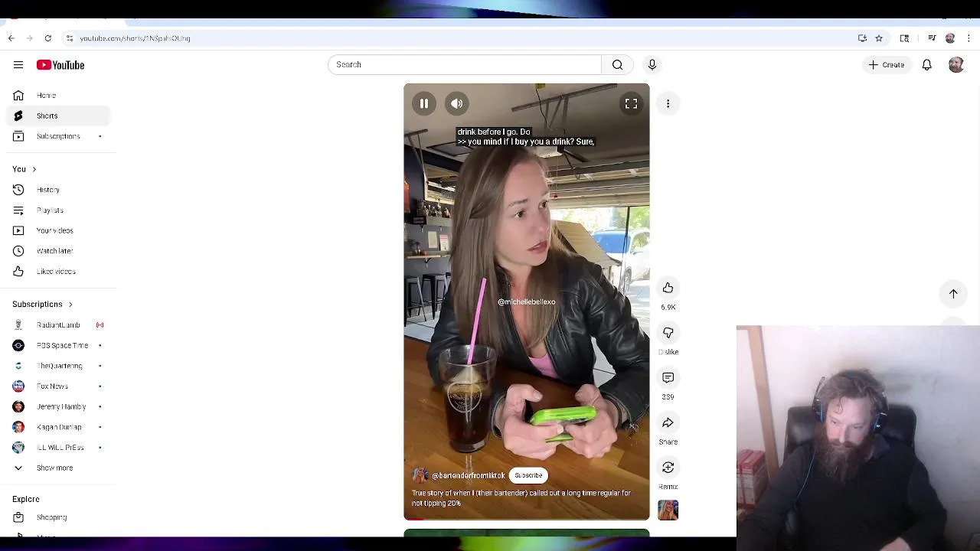Open the Fox News channel
This screenshot has height=551, width=980.
coord(58,386)
